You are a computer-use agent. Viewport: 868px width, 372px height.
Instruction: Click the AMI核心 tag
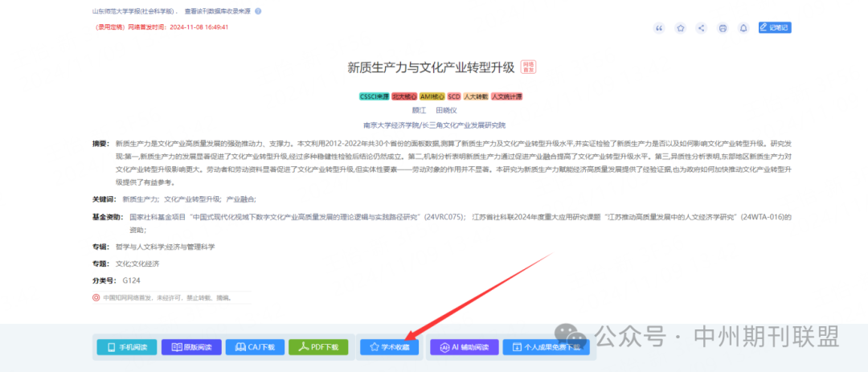[432, 96]
